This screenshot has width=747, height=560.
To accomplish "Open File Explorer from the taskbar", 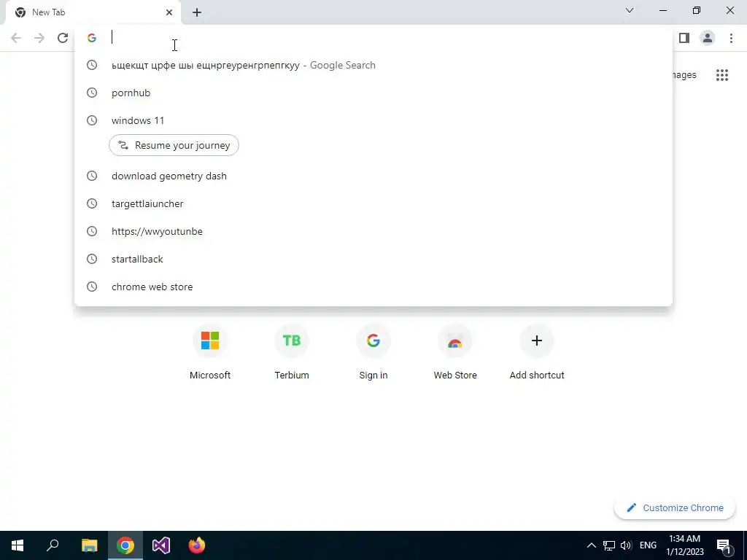I will click(89, 545).
